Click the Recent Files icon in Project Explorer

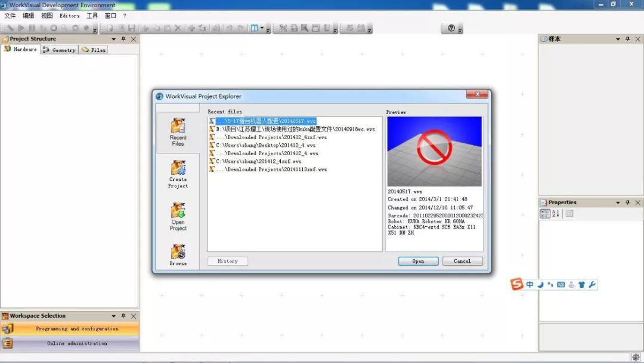pyautogui.click(x=178, y=126)
